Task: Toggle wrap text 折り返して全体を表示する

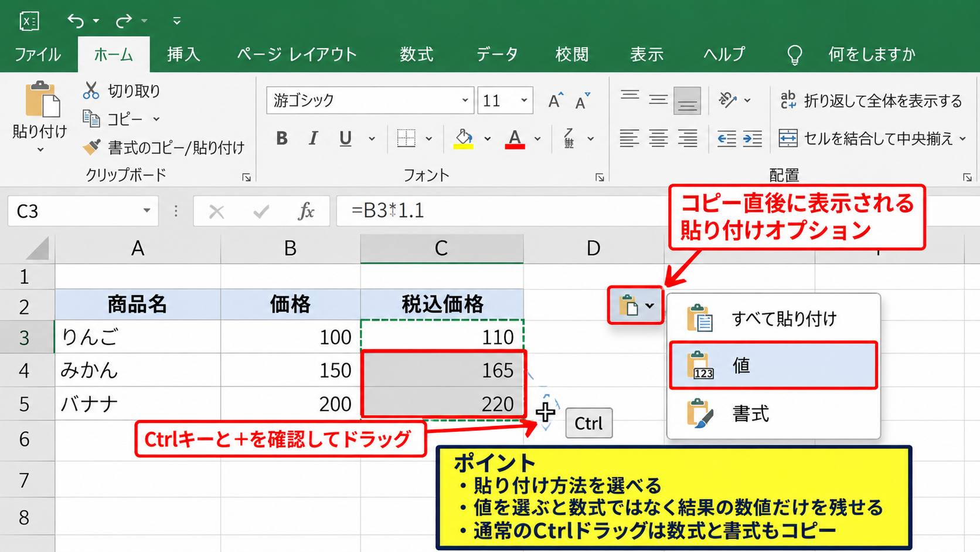Action: tap(871, 101)
